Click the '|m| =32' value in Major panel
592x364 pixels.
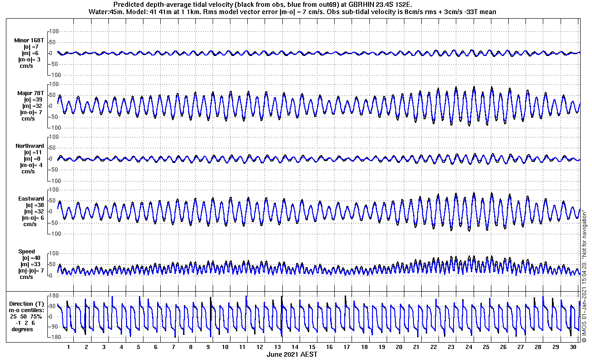tap(33, 106)
